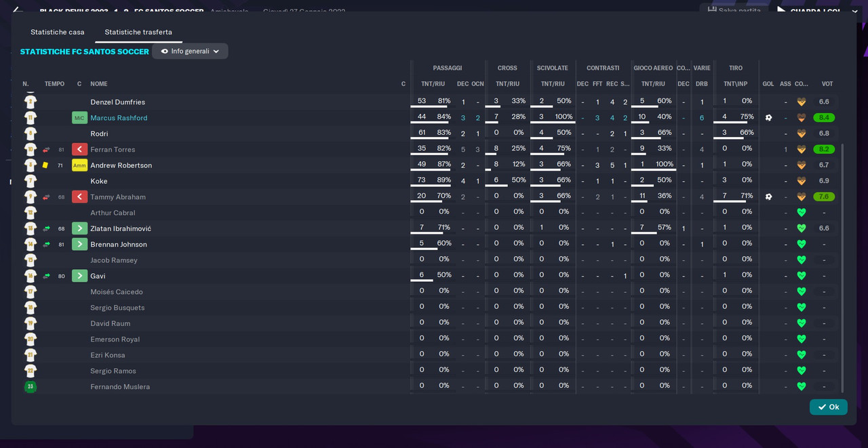
Task: Click the red substituted-off badge for Ferran Torres
Action: click(x=79, y=150)
